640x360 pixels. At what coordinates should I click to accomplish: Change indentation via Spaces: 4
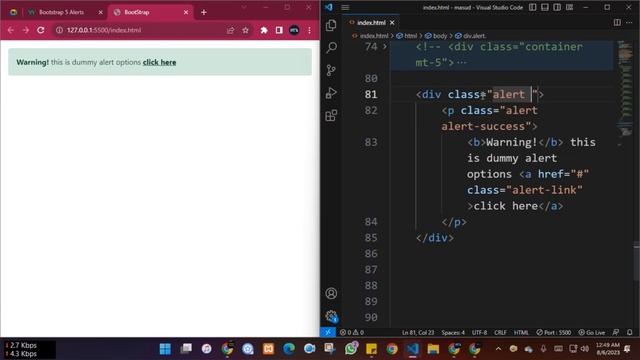(x=453, y=332)
